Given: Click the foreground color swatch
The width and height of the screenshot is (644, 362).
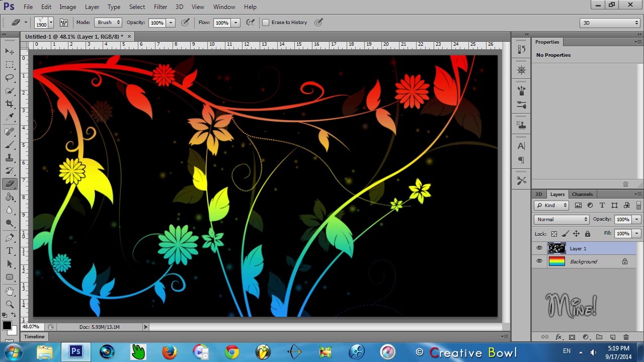Looking at the screenshot, I should pyautogui.click(x=7, y=325).
